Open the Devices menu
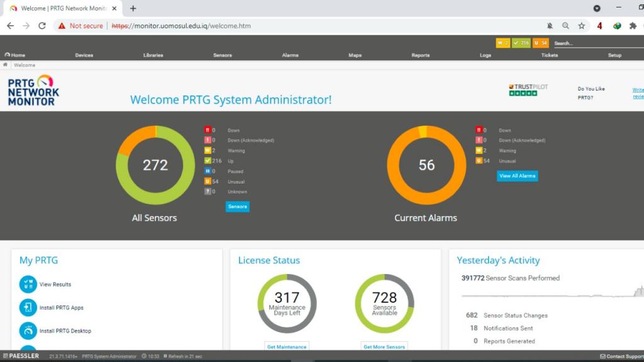Image resolution: width=644 pixels, height=362 pixels. click(x=84, y=55)
